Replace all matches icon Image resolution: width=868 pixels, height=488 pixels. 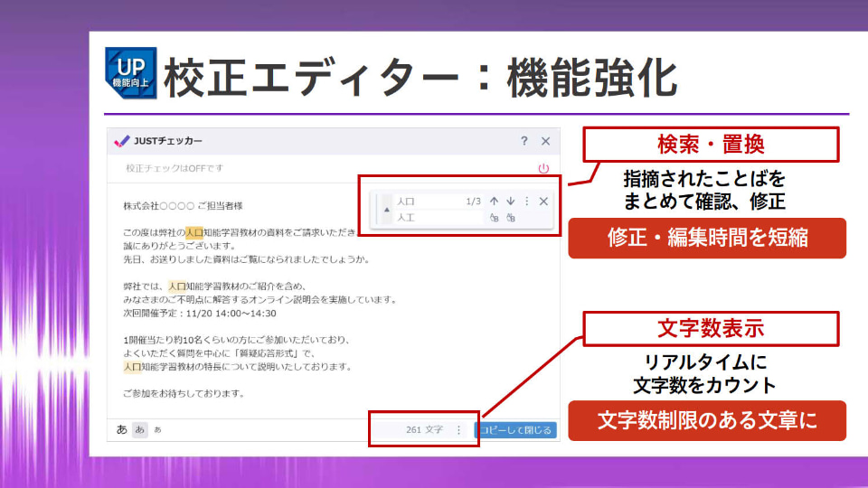tap(510, 218)
